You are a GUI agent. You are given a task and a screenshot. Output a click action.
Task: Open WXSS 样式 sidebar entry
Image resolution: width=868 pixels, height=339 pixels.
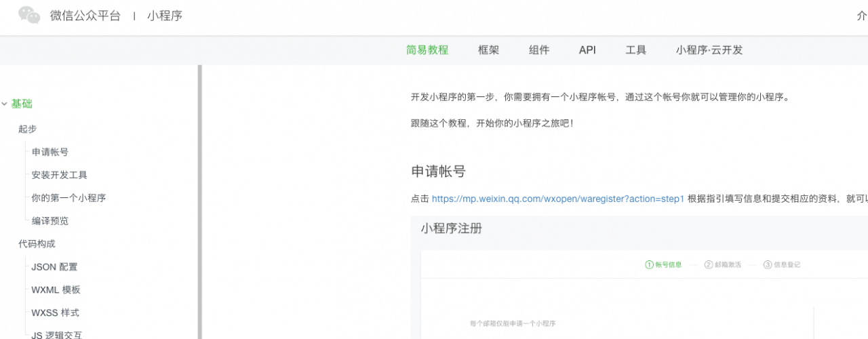click(55, 313)
